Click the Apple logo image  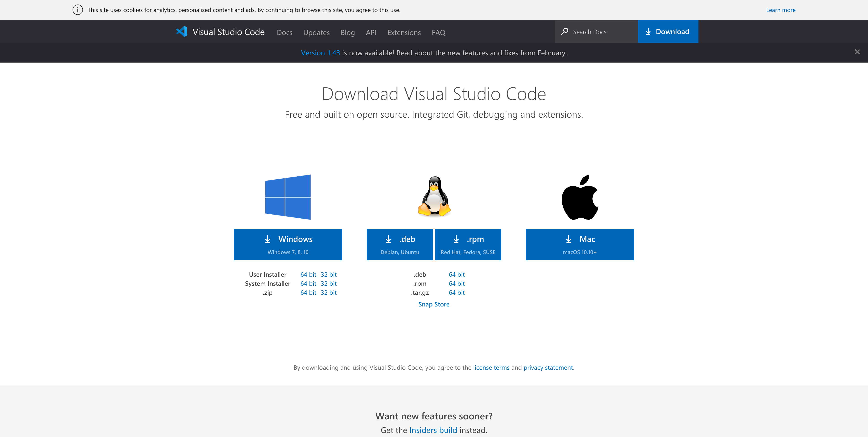coord(580,198)
